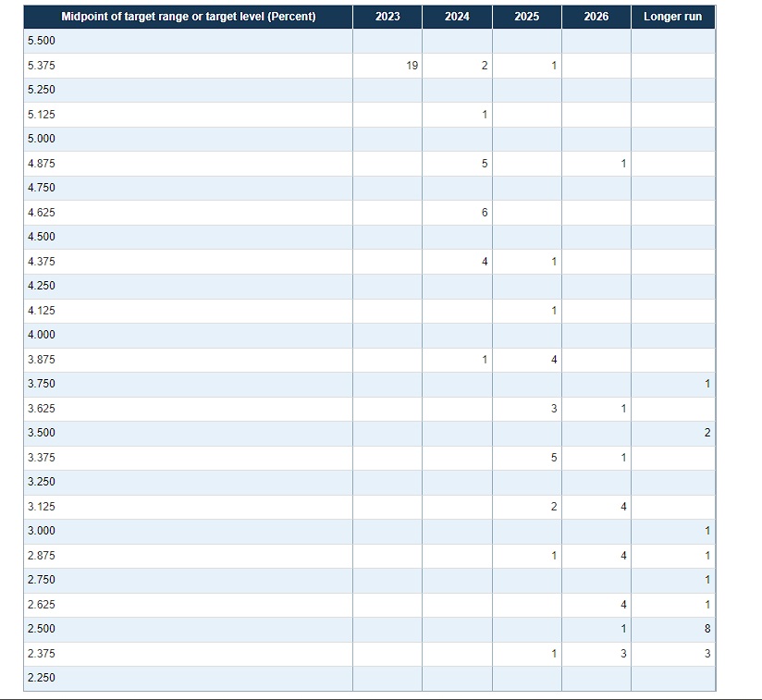Click Longer run value 8 in 2.500 row
The width and height of the screenshot is (762, 700).
(707, 629)
